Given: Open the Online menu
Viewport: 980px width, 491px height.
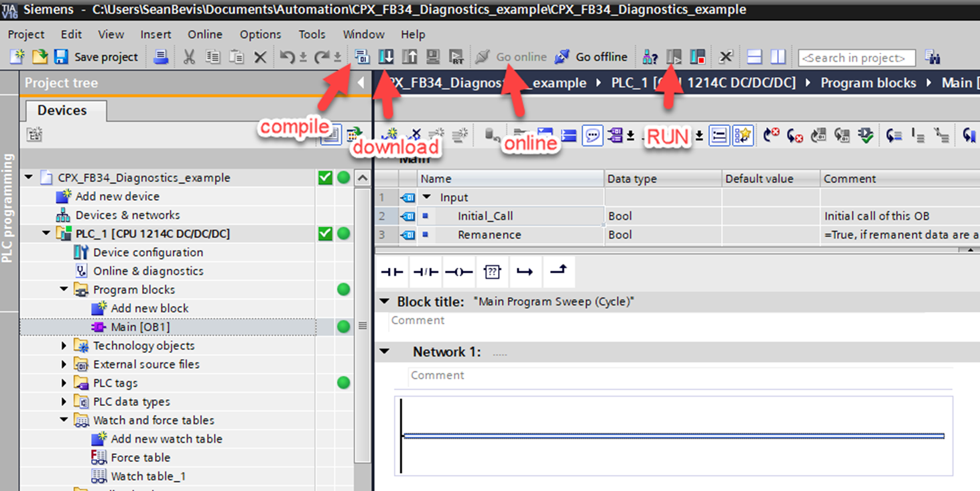Looking at the screenshot, I should click(205, 34).
